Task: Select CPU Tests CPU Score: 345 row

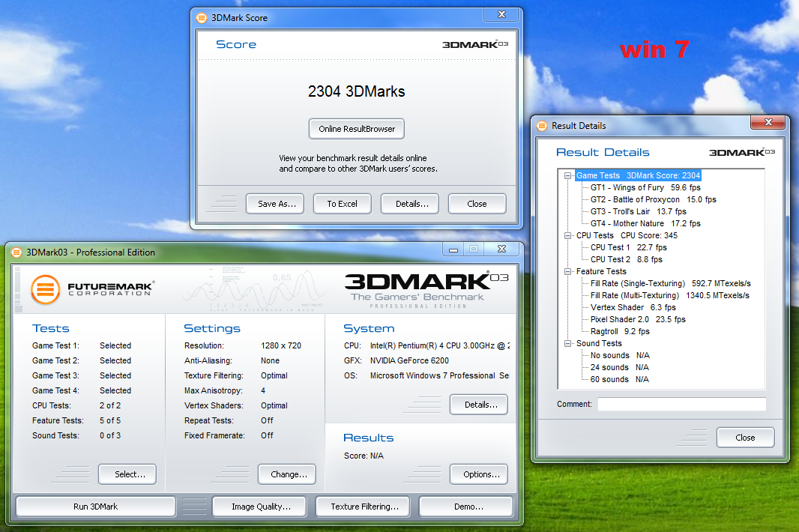Action: click(627, 235)
